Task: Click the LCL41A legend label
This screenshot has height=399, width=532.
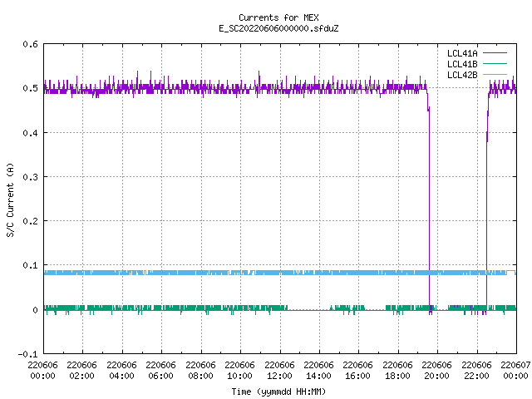Action: coord(462,53)
